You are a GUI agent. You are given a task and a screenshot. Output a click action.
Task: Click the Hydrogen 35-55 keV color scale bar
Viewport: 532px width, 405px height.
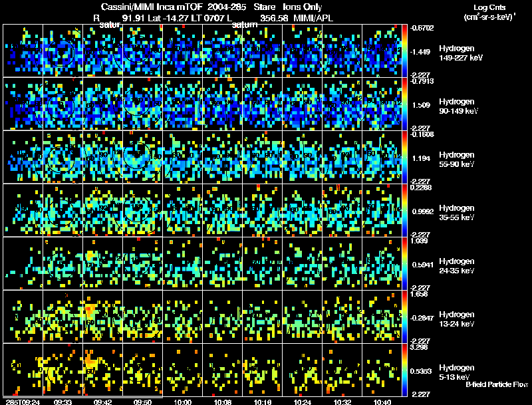pos(404,210)
